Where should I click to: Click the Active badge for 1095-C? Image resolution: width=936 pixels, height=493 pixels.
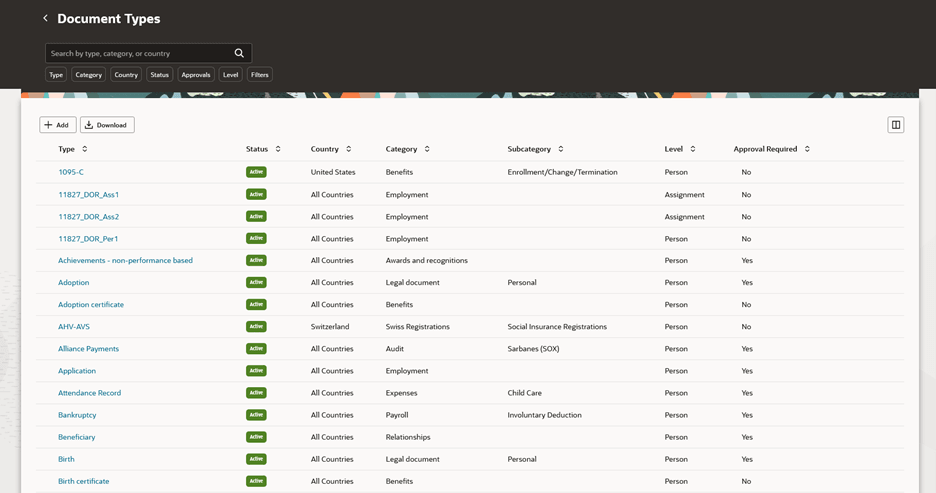(256, 172)
